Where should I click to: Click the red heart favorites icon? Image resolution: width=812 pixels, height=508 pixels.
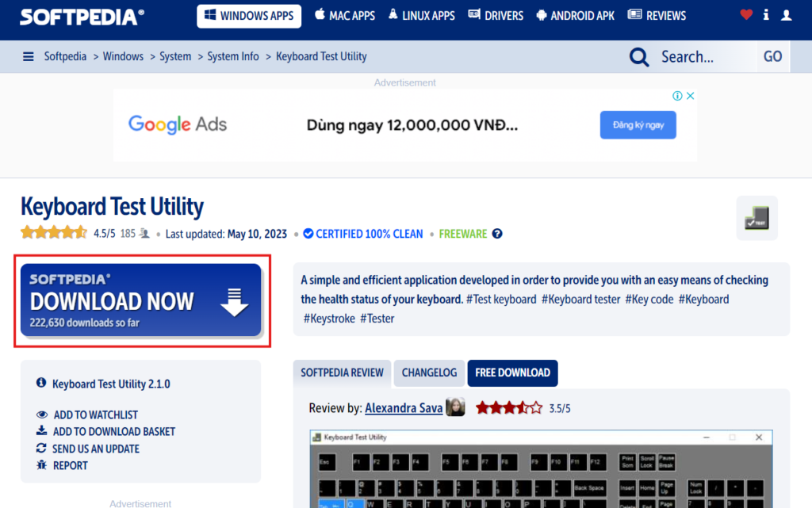[x=746, y=15]
